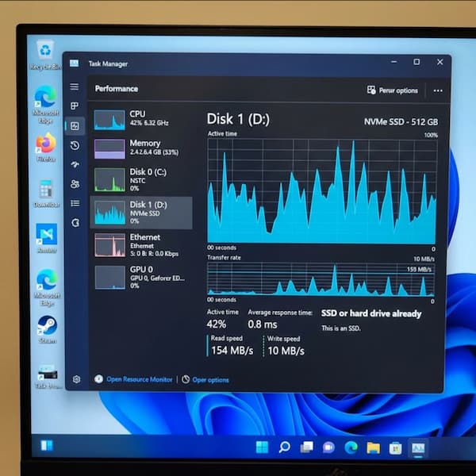Screen dimensions: 476x476
Task: Click the CPU mini graph thumbnail
Action: (109, 120)
